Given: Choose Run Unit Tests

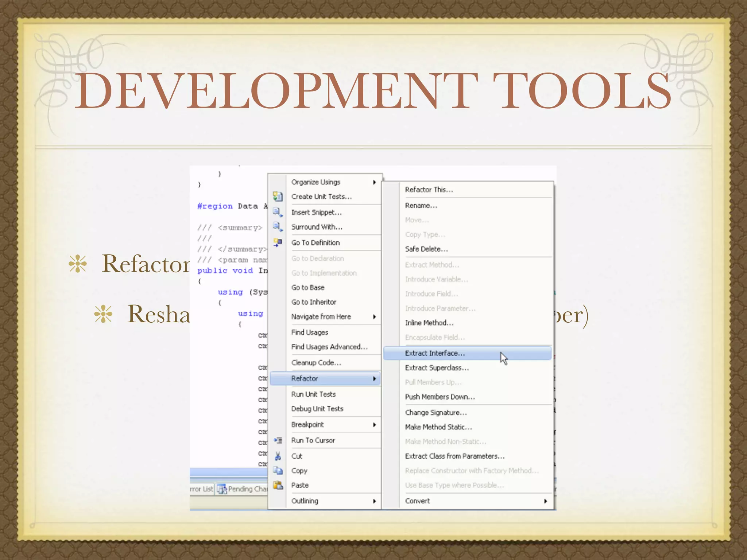Looking at the screenshot, I should coord(325,394).
